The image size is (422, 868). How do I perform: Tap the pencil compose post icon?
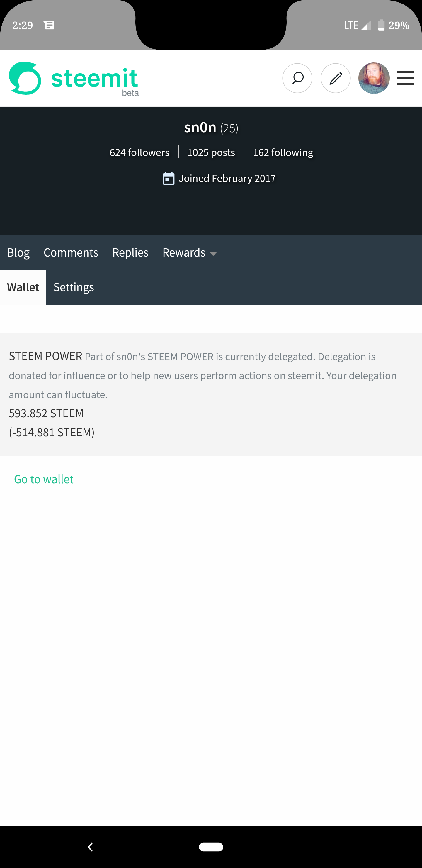coord(336,78)
